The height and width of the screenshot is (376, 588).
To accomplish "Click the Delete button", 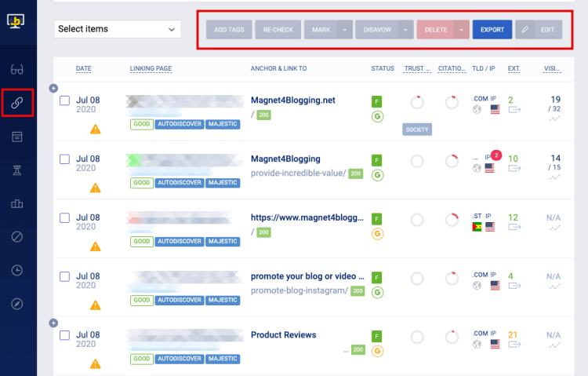I will (x=435, y=29).
